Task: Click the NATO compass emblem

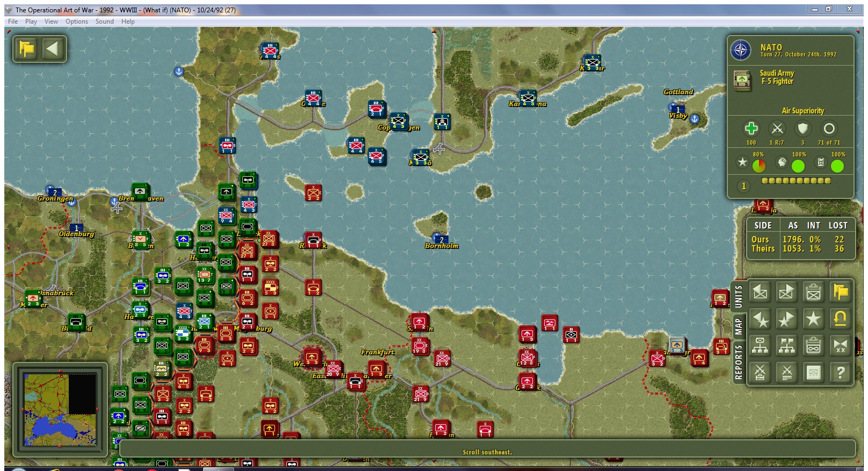Action: [741, 51]
